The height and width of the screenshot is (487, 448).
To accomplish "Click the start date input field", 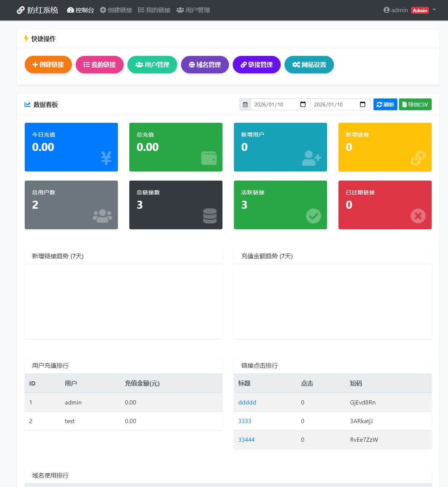I will [x=274, y=105].
